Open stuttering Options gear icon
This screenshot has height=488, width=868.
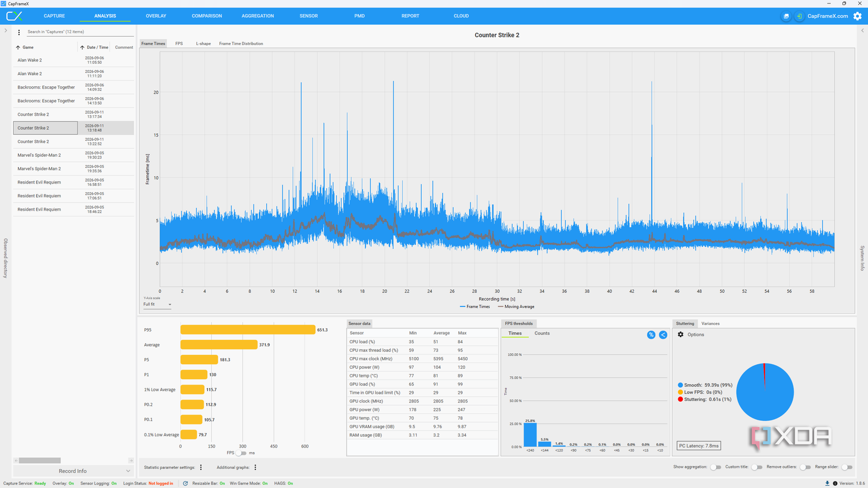point(681,335)
